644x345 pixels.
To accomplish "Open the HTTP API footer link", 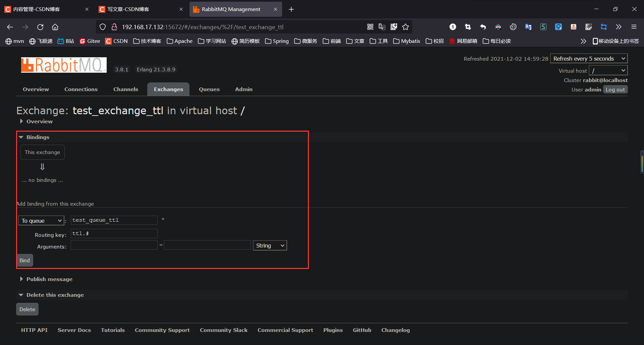I will [x=34, y=330].
